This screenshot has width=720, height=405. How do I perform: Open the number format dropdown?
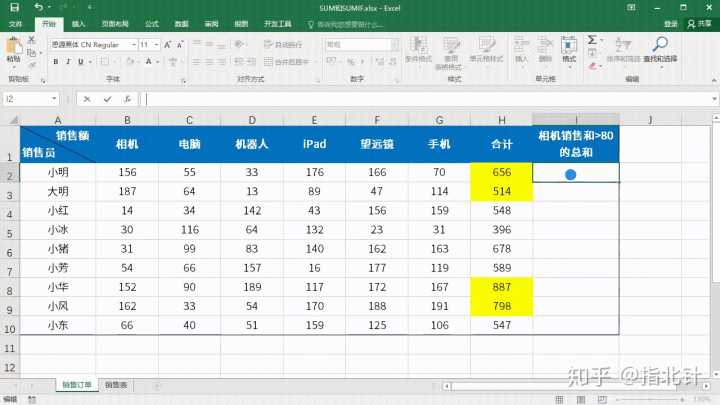pos(394,45)
